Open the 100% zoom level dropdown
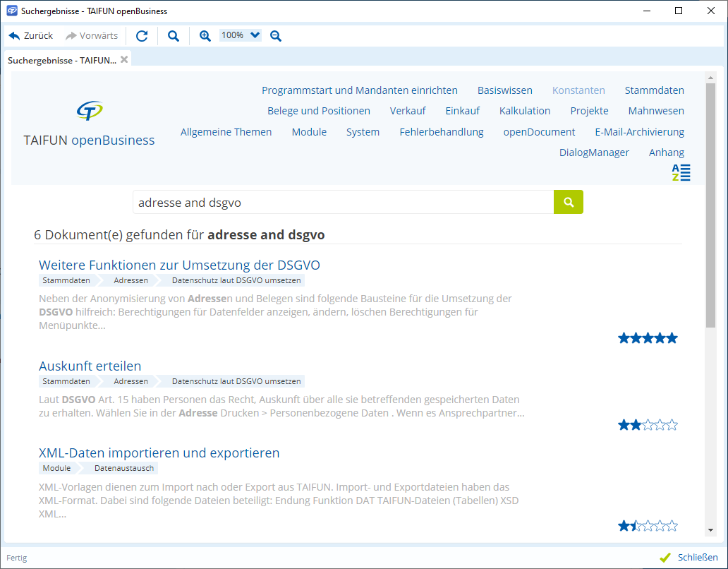 click(x=240, y=35)
